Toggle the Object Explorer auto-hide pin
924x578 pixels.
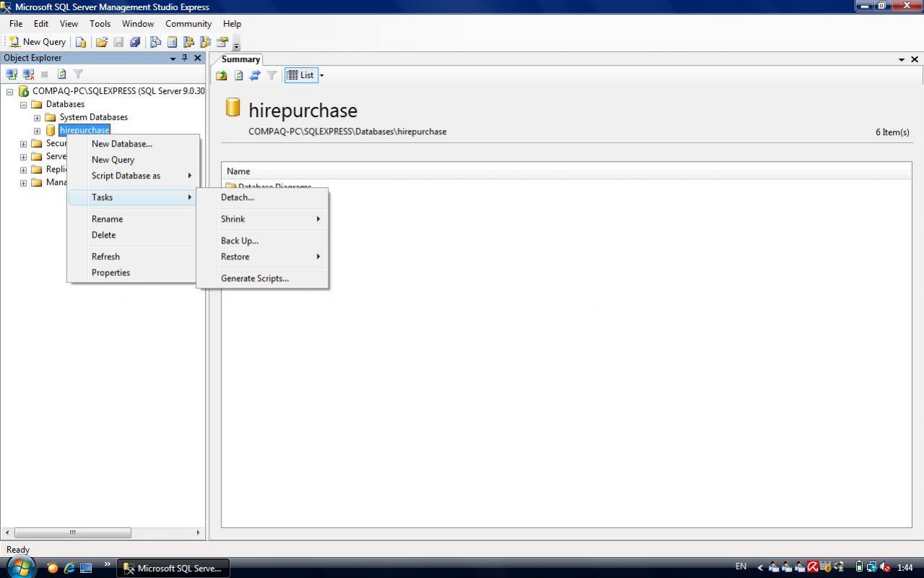[185, 58]
